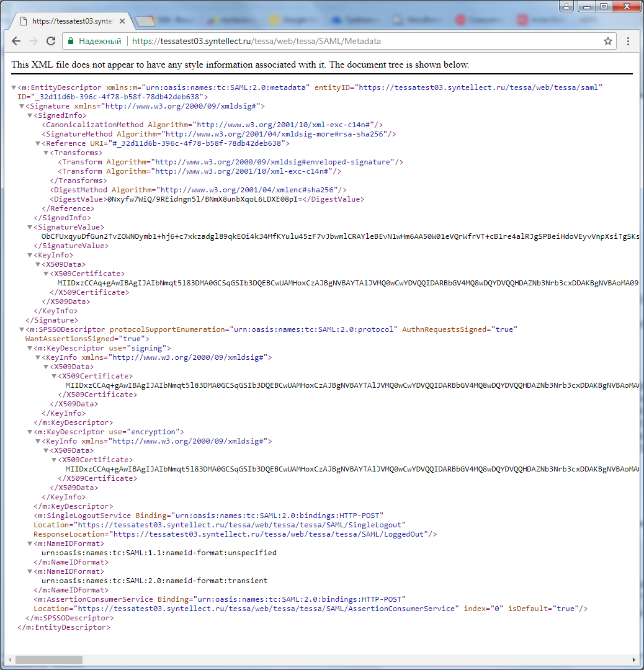This screenshot has width=644, height=670.
Task: Close the tessatest03 tab
Action: (x=122, y=20)
